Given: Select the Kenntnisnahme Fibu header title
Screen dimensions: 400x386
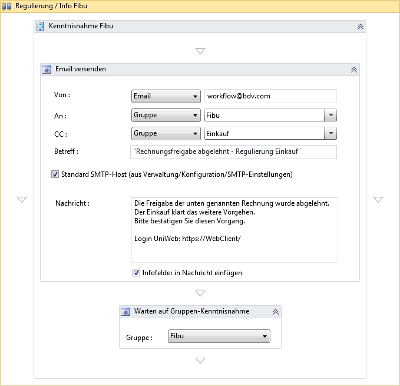Looking at the screenshot, I should pos(81,26).
